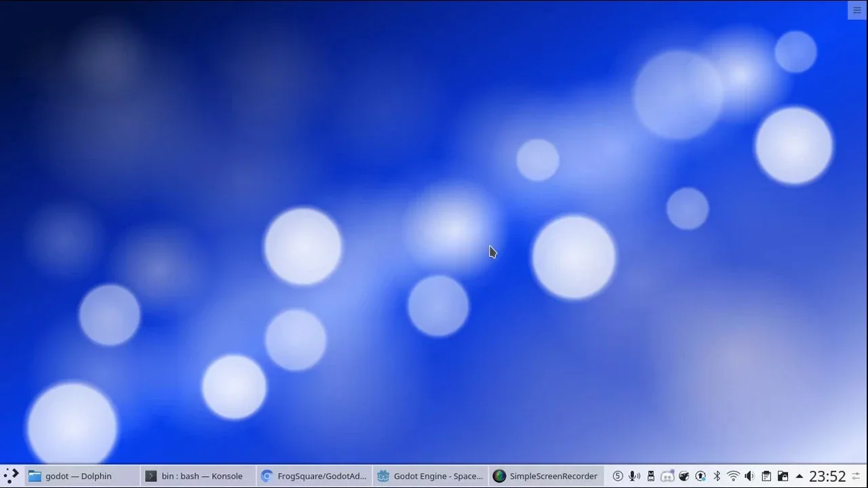Open the Wi-Fi networks applet

coord(733,476)
